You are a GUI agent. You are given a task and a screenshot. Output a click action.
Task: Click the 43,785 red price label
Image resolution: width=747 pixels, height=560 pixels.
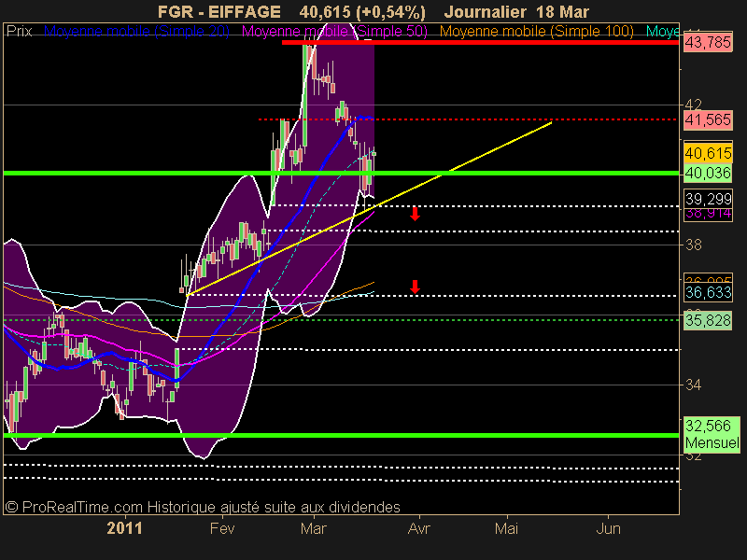click(x=708, y=43)
